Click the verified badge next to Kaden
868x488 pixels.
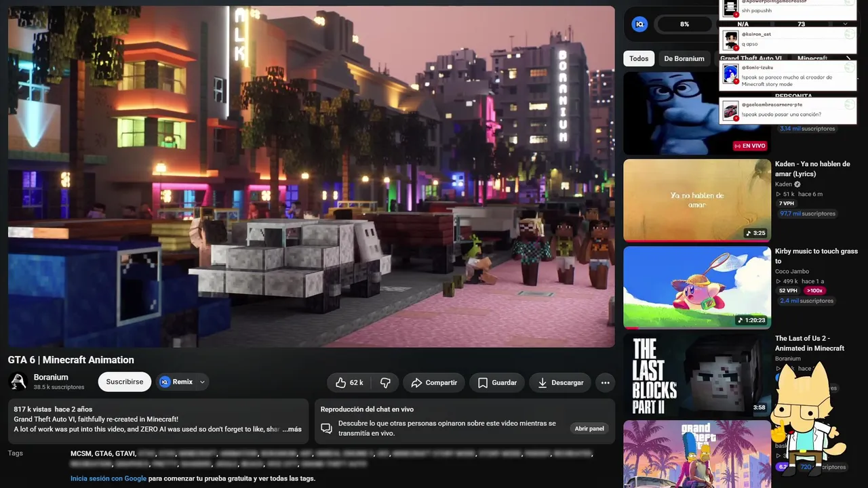(797, 184)
